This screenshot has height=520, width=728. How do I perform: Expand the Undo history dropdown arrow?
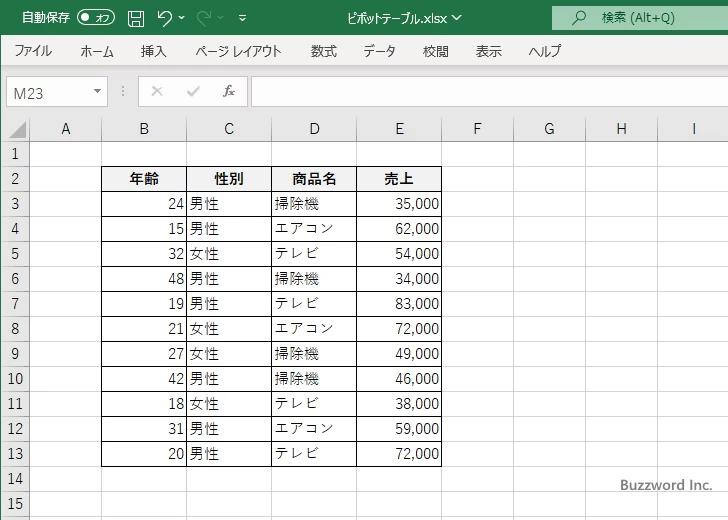coord(182,18)
